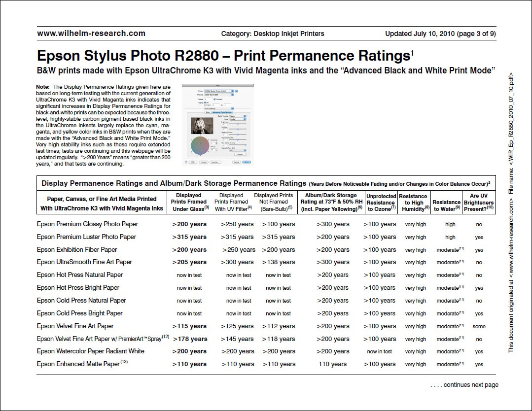Click the bold ">315 years" under-glass value for Premium Luster
This screenshot has height=411, width=532.
pos(189,237)
